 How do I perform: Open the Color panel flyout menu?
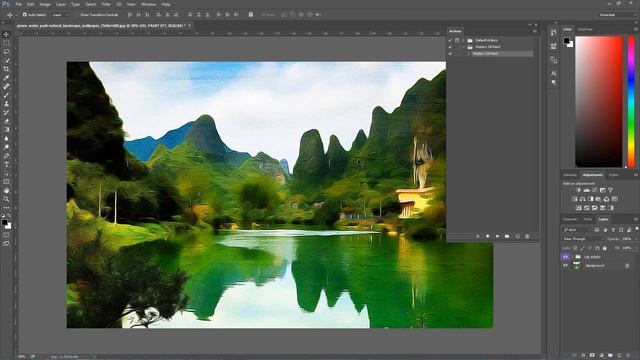(636, 29)
